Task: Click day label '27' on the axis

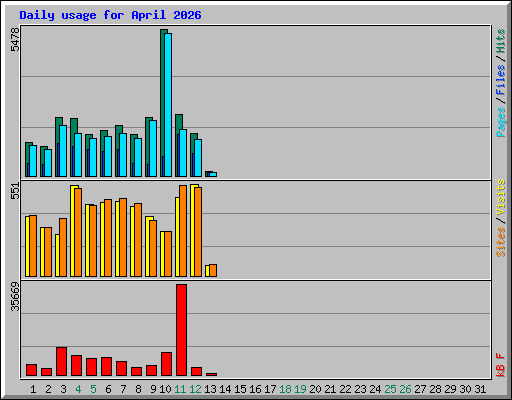Action: [x=420, y=389]
